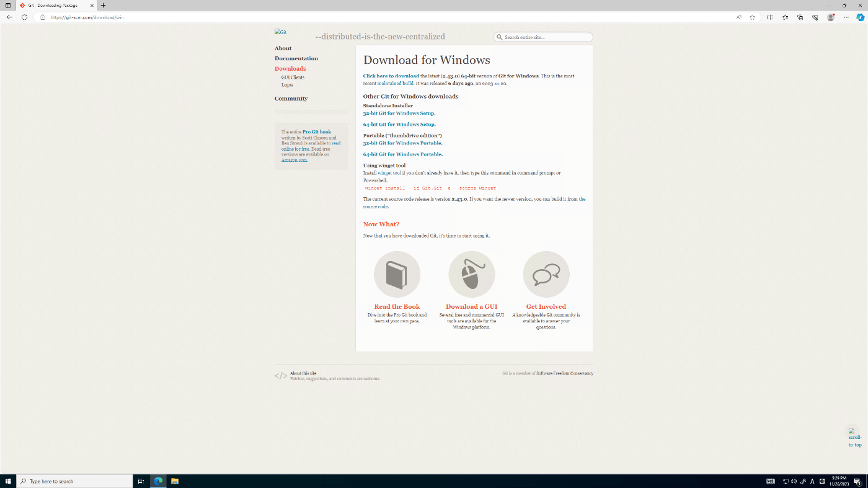868x488 pixels.
Task: Open the network display tray icon
Action: tap(786, 481)
